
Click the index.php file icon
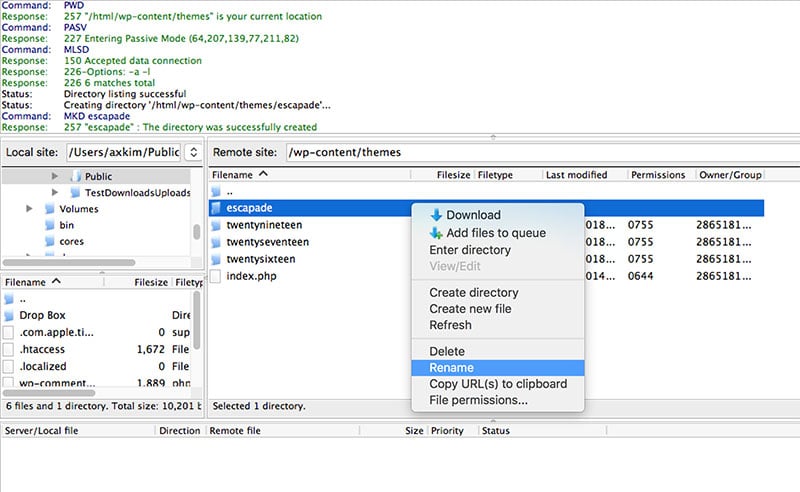(x=216, y=276)
